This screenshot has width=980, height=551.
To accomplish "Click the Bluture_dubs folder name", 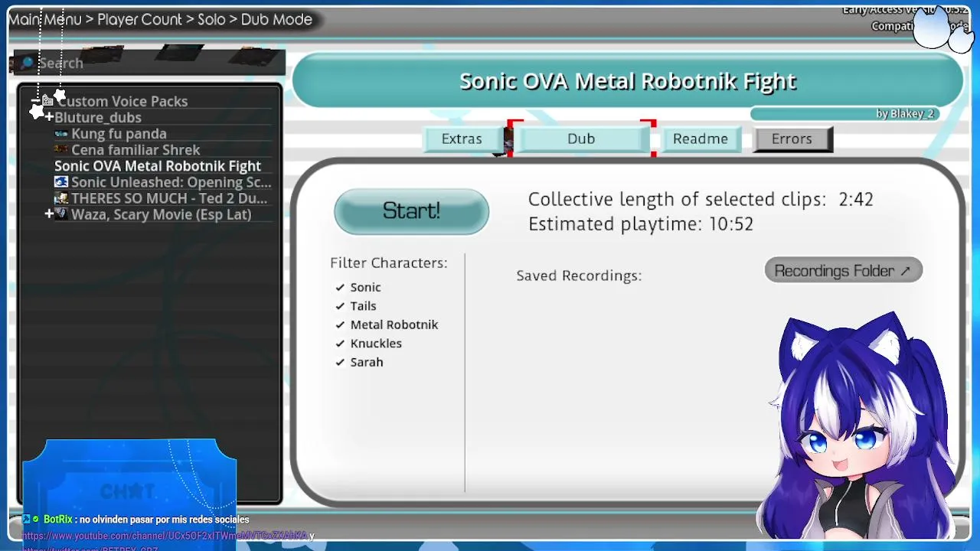I will click(98, 117).
